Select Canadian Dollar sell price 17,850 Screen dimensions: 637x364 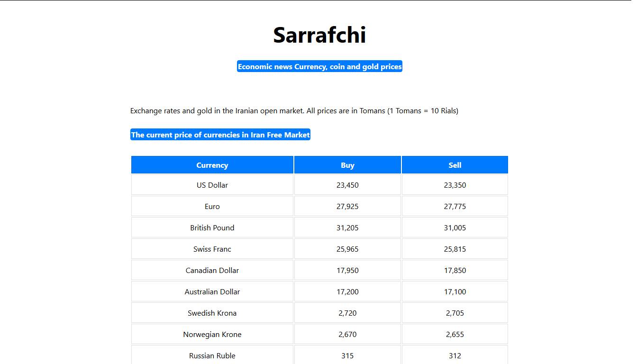point(455,270)
